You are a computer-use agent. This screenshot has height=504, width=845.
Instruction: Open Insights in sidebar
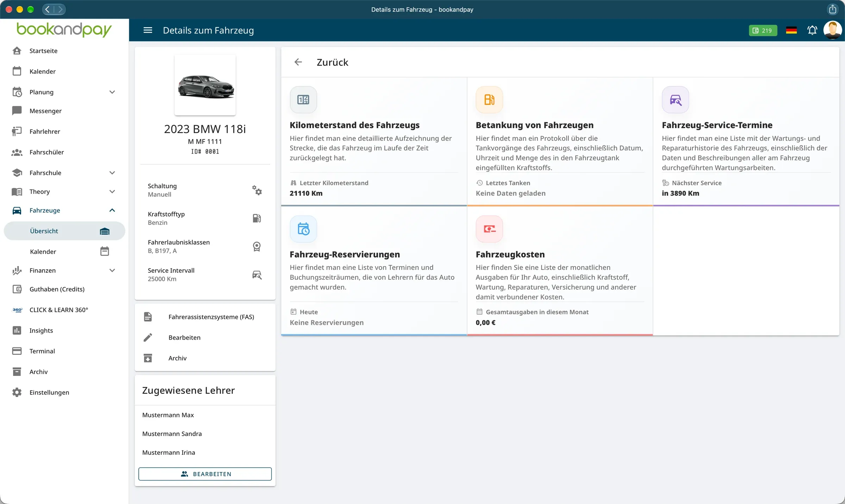pos(64,330)
